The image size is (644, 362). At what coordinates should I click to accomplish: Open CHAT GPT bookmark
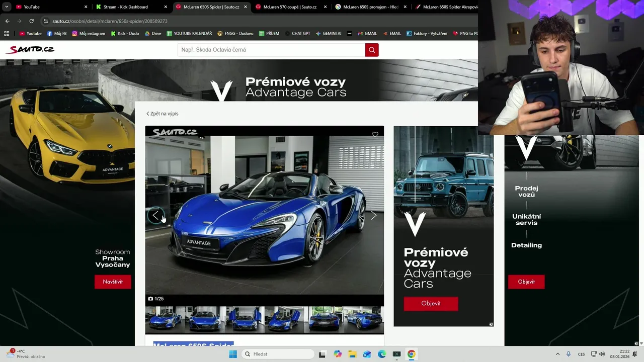pos(297,33)
